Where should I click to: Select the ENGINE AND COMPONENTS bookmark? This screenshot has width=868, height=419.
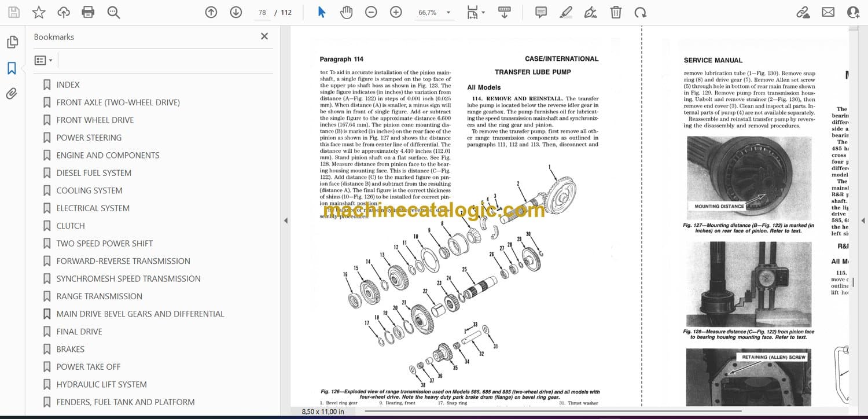coord(108,156)
